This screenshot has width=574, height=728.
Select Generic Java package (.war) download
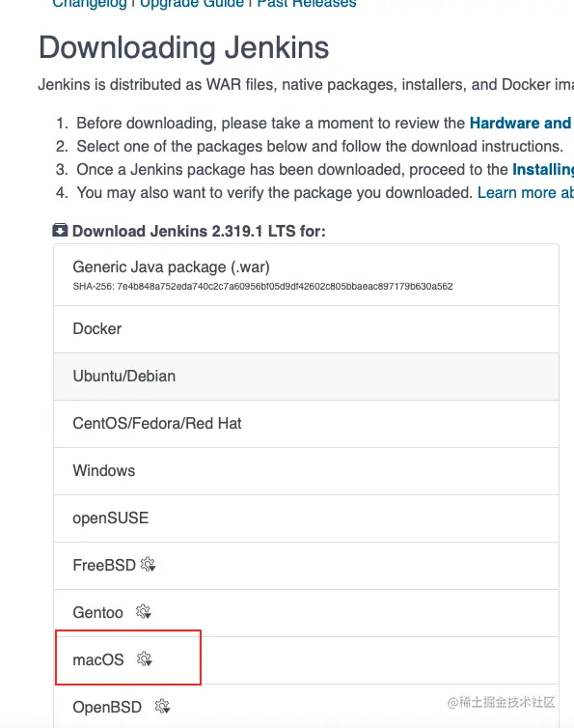coord(306,275)
